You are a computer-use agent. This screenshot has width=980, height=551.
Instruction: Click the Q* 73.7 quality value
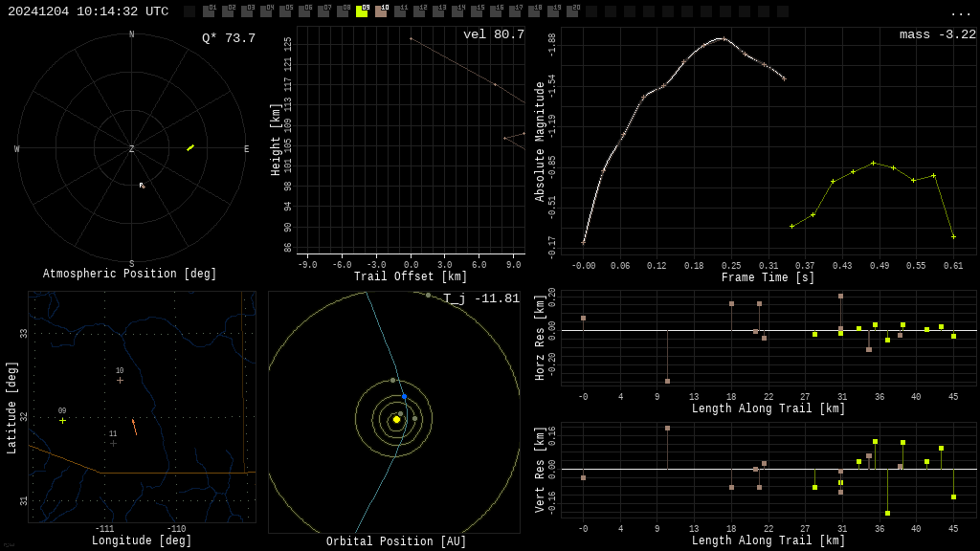click(x=228, y=38)
